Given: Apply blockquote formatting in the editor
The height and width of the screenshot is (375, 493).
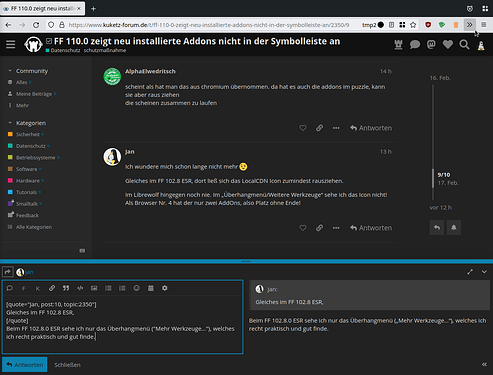Looking at the screenshot, I should 66,288.
